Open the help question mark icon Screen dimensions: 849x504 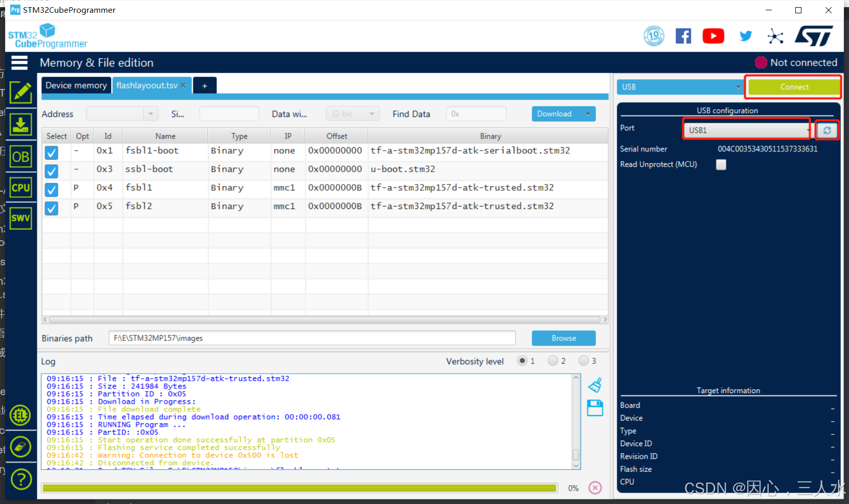tap(21, 479)
